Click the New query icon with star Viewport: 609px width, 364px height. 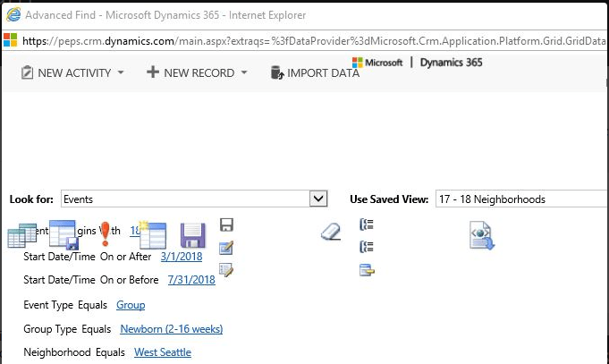(x=153, y=234)
